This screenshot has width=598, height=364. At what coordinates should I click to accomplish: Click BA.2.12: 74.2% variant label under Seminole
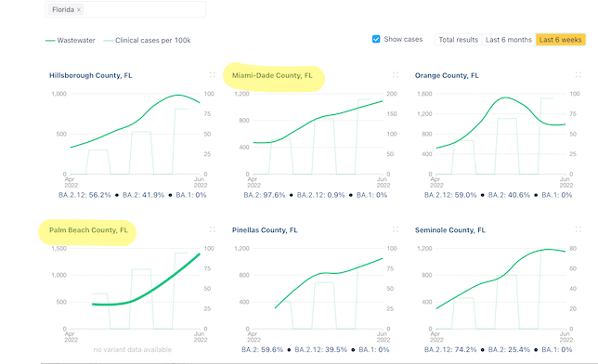[450, 349]
